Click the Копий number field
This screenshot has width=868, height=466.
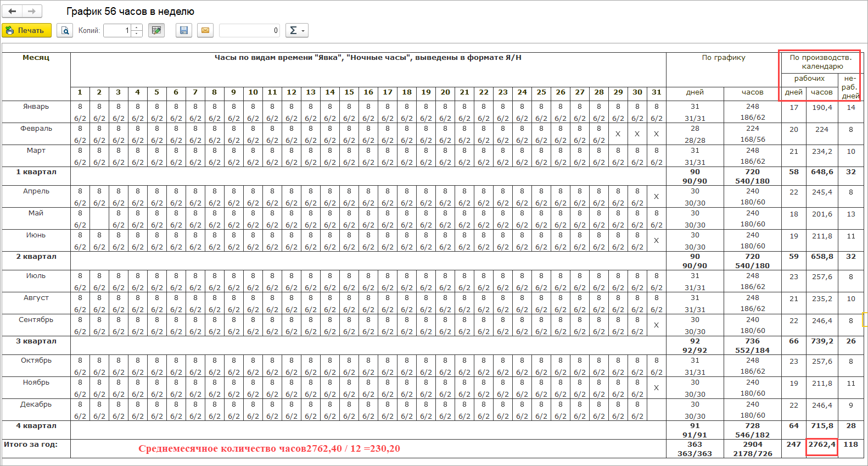pos(116,30)
